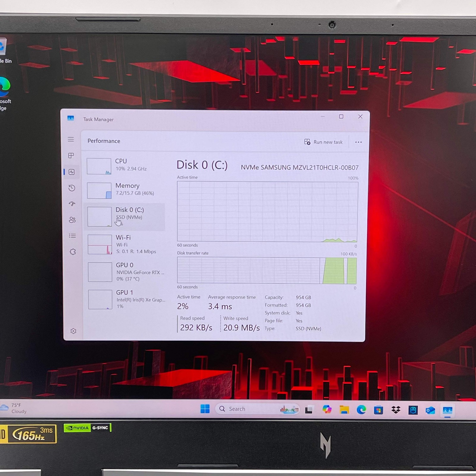Select the Performance page icon in sidebar
The image size is (476, 476).
coord(72,172)
